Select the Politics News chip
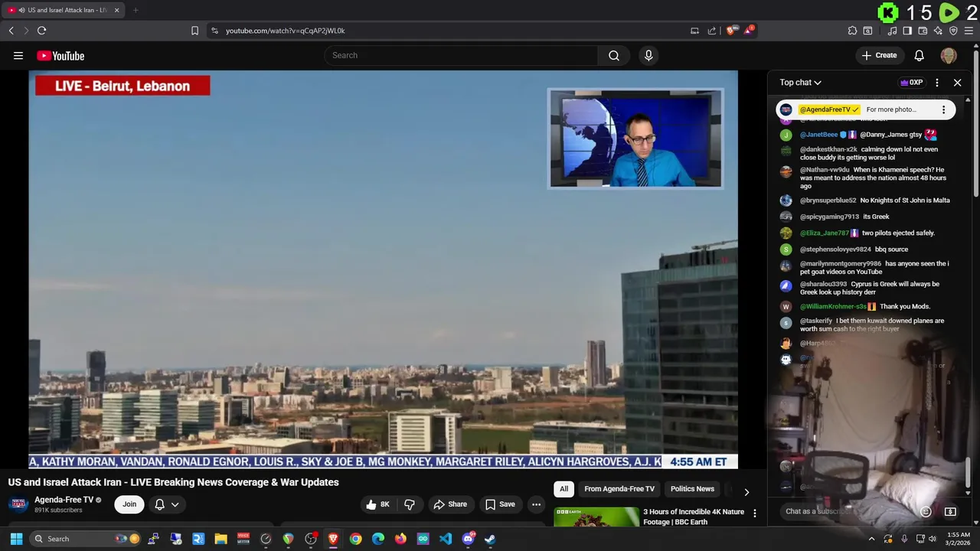This screenshot has width=980, height=551. (x=692, y=489)
